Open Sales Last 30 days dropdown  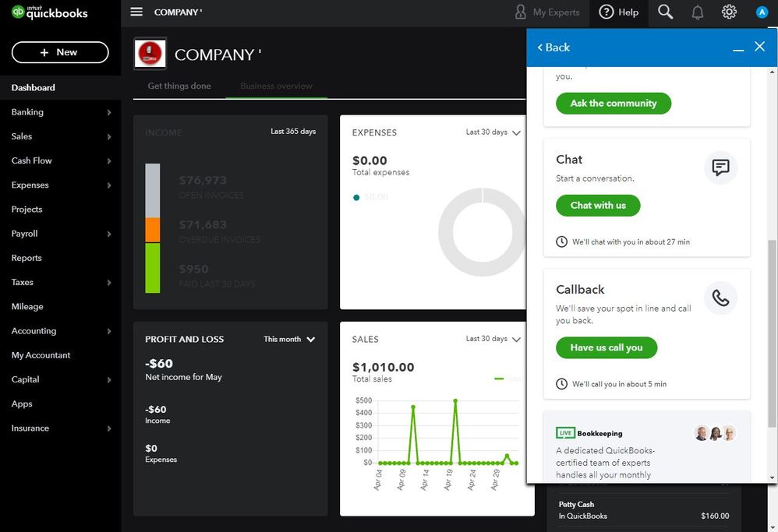point(493,339)
